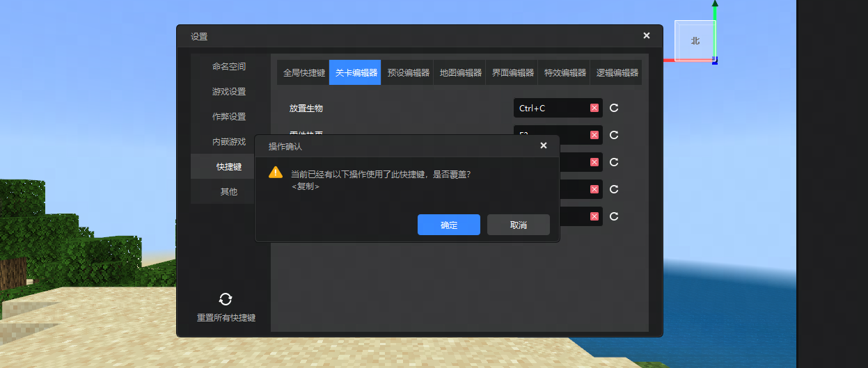
Task: Reset the 放置生物 shortcut to default
Action: (614, 108)
